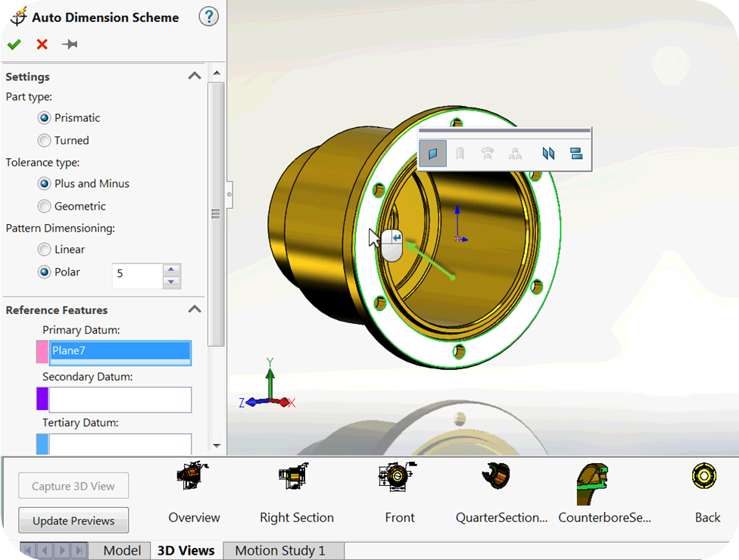The image size is (739, 560).
Task: Select the Primary Datum field containing Plane7
Action: tap(120, 353)
